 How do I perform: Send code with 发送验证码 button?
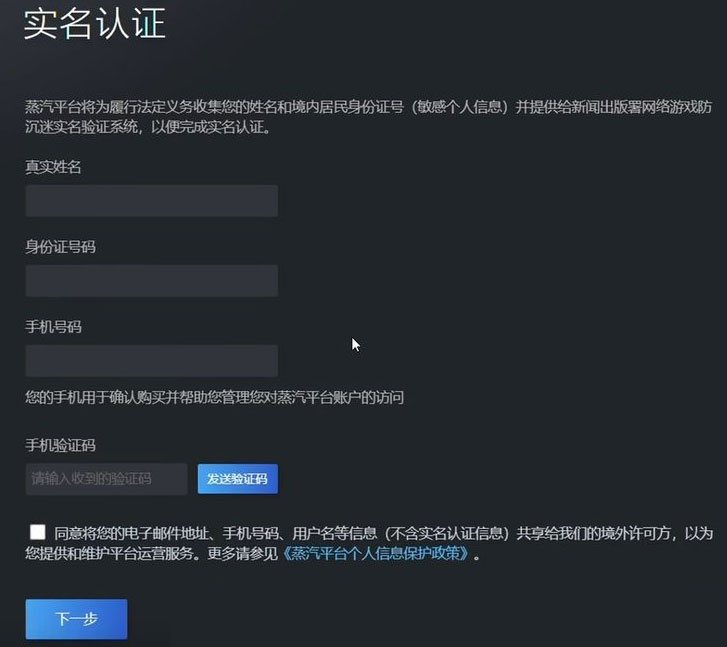coord(238,479)
